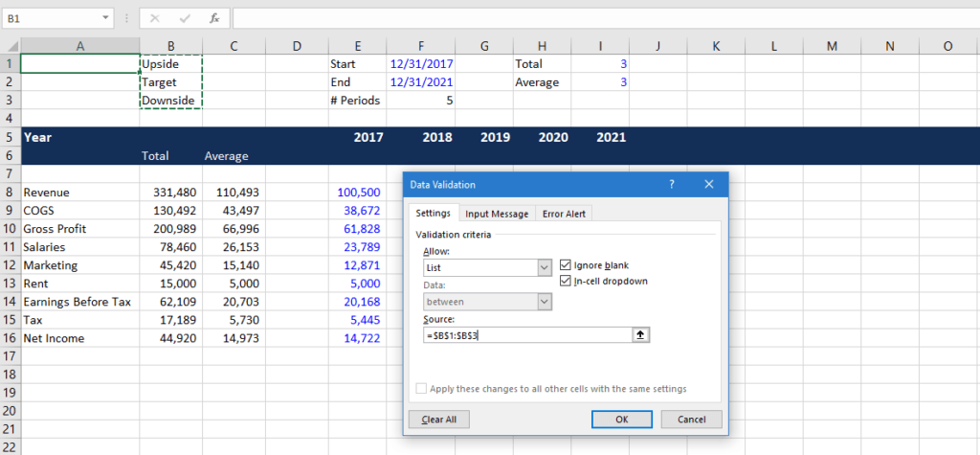Click into the formula bar
Viewport: 980px width, 455px height.
click(605, 19)
